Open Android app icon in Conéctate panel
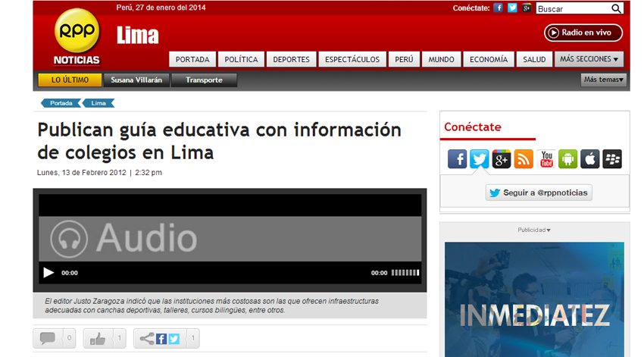Image resolution: width=644 pixels, height=357 pixels. point(568,159)
